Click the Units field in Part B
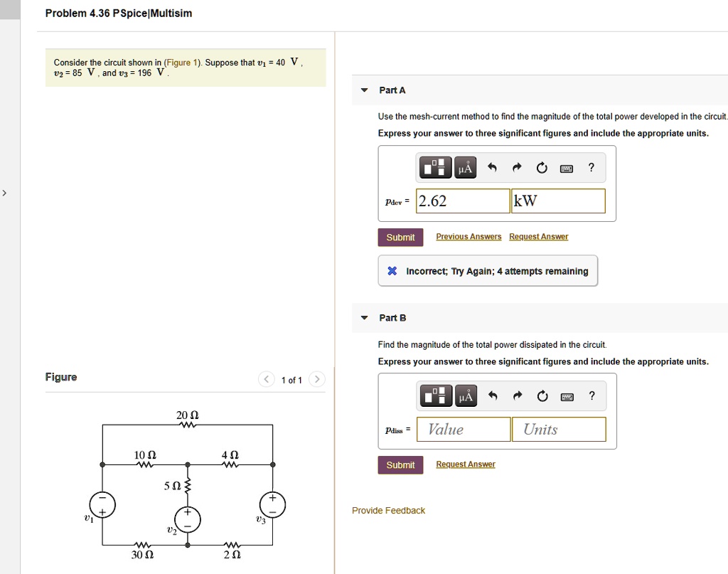 (x=558, y=429)
